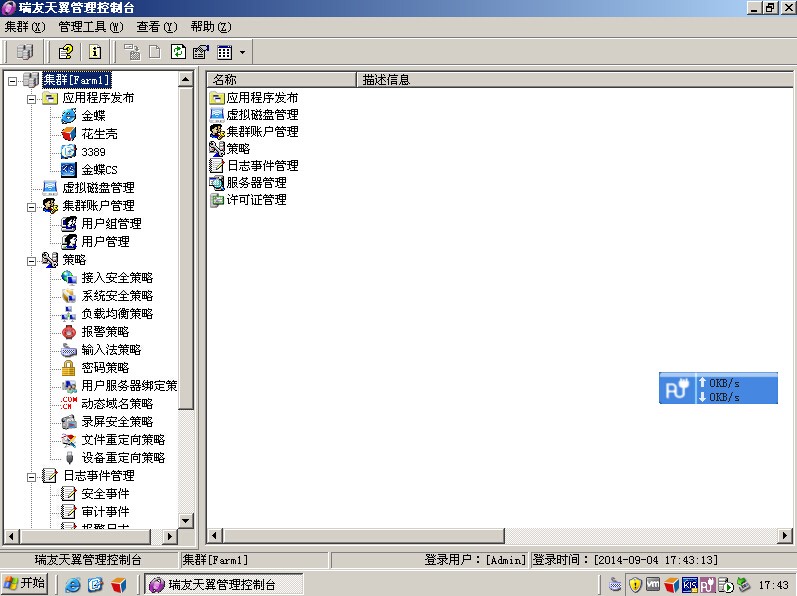
Task: Select 金蝶CS application in the tree
Action: pos(99,170)
